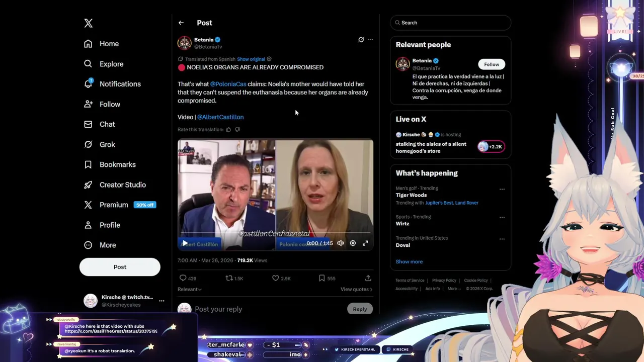
Task: Open video settings gear icon
Action: [x=353, y=243]
